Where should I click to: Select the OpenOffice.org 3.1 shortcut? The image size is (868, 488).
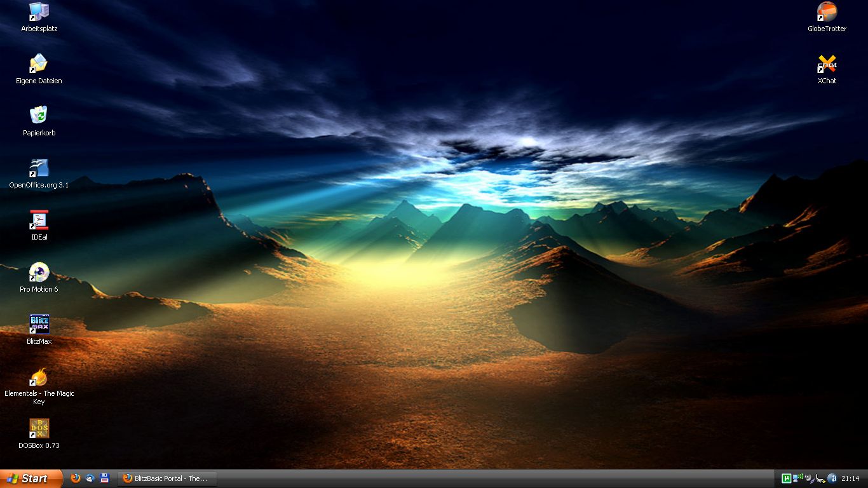(39, 168)
